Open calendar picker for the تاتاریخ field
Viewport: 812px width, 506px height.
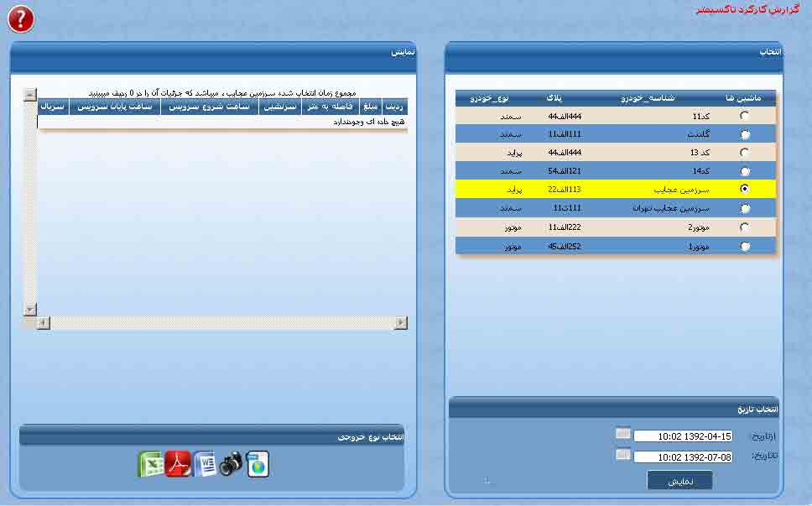pyautogui.click(x=622, y=455)
